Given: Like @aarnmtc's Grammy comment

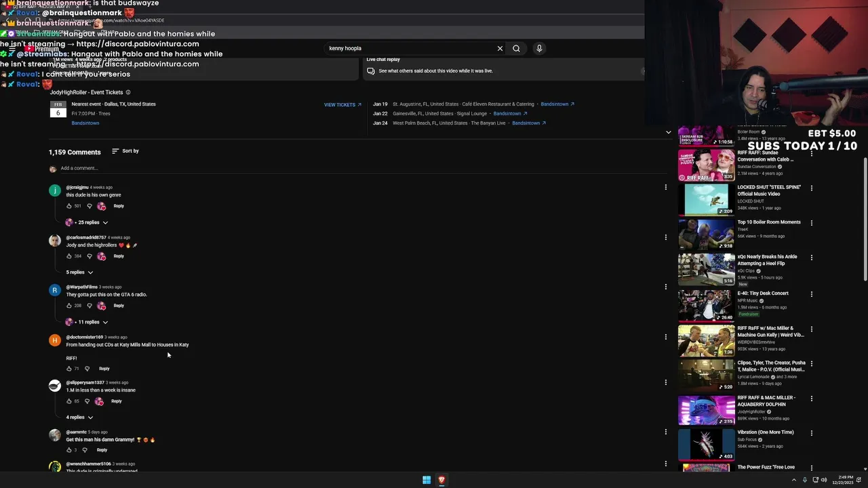Looking at the screenshot, I should tap(69, 450).
